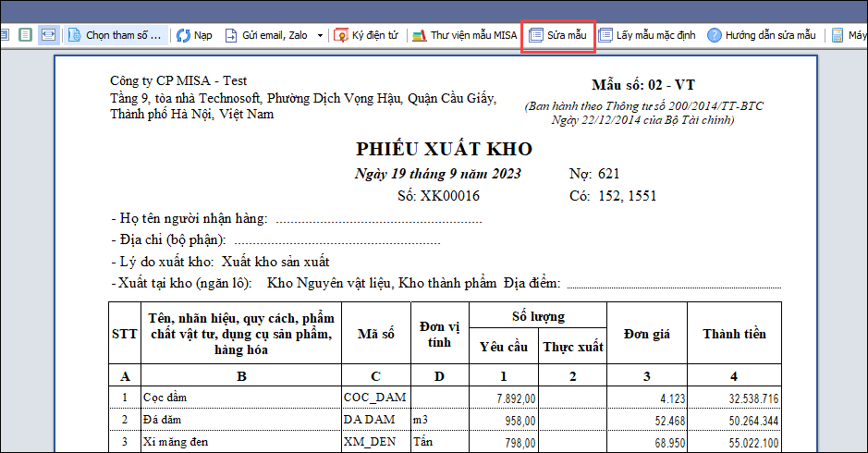
Task: Expand the Gửi email, Zalo dropdown arrow
Action: click(x=321, y=35)
